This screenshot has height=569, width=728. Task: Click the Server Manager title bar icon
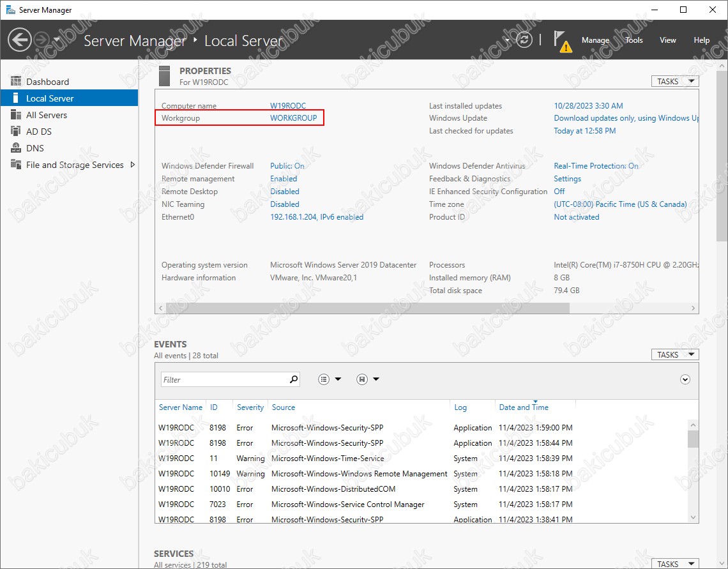10,10
